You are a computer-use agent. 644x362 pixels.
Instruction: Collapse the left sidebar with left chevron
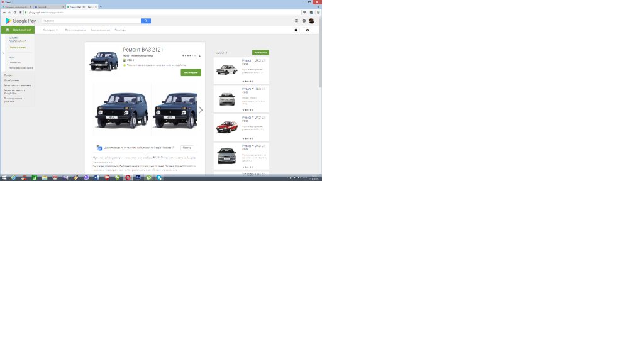(3, 53)
